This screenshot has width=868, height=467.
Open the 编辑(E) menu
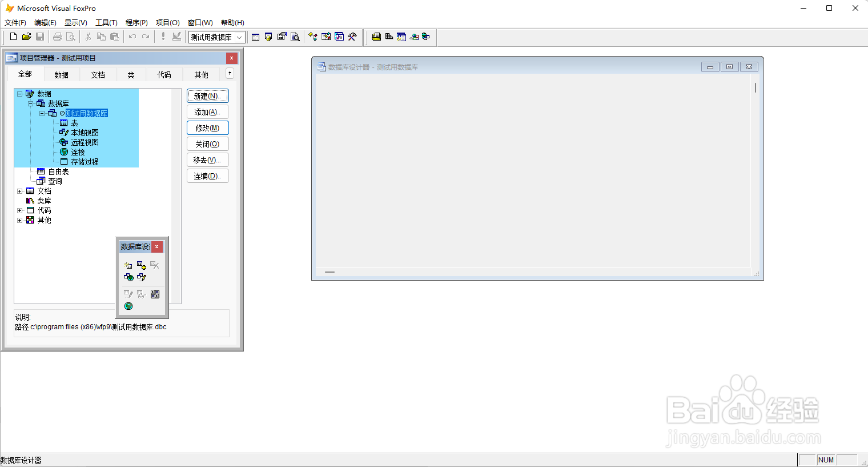pos(45,23)
